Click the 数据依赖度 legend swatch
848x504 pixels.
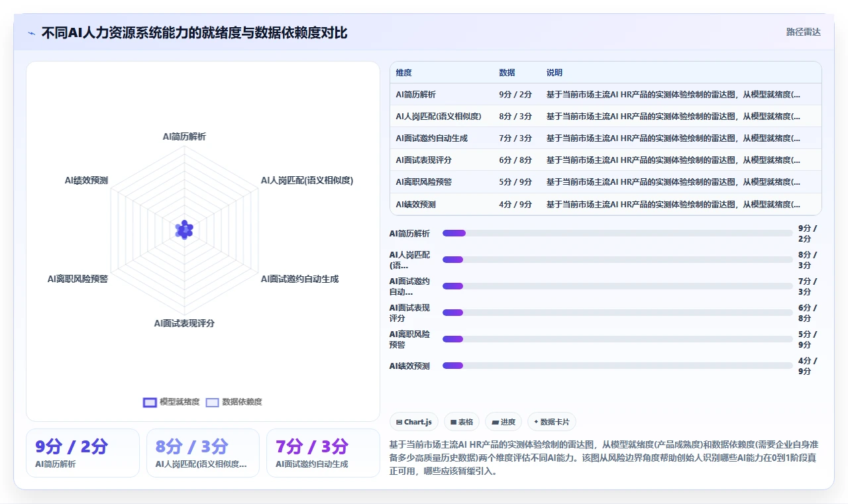(x=212, y=402)
